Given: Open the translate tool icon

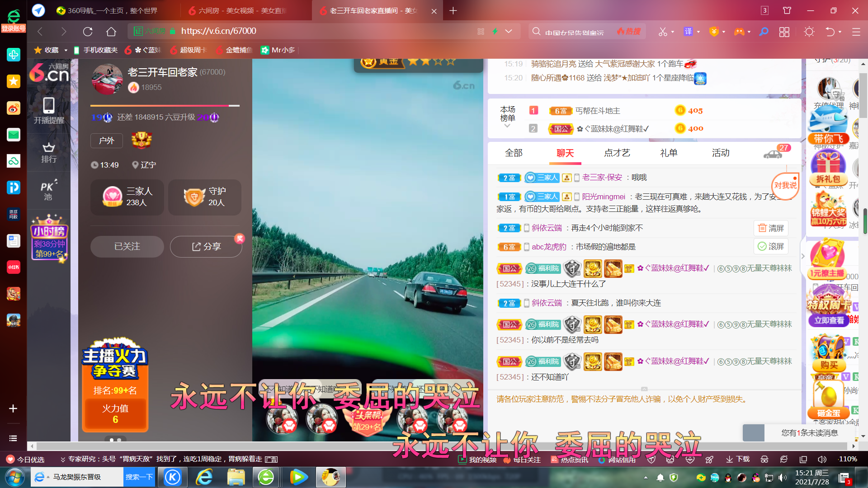Looking at the screenshot, I should tap(688, 32).
